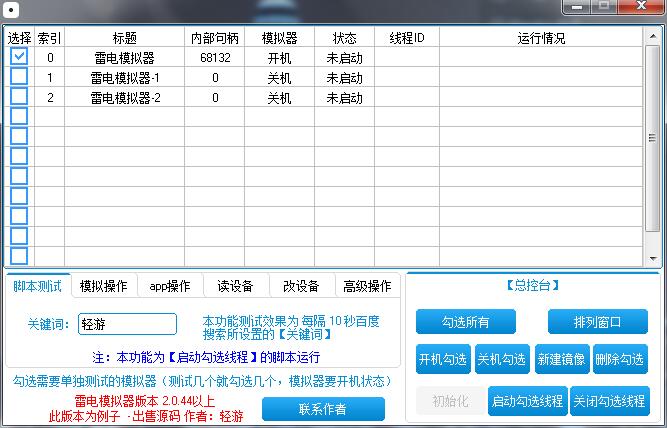This screenshot has width=667, height=428.
Task: Click the 索引 column header
Action: pyautogui.click(x=49, y=38)
